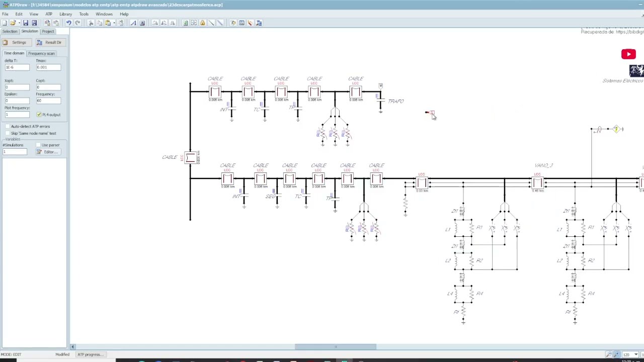
Task: Cut selection with the scissors icon
Action: click(91, 23)
